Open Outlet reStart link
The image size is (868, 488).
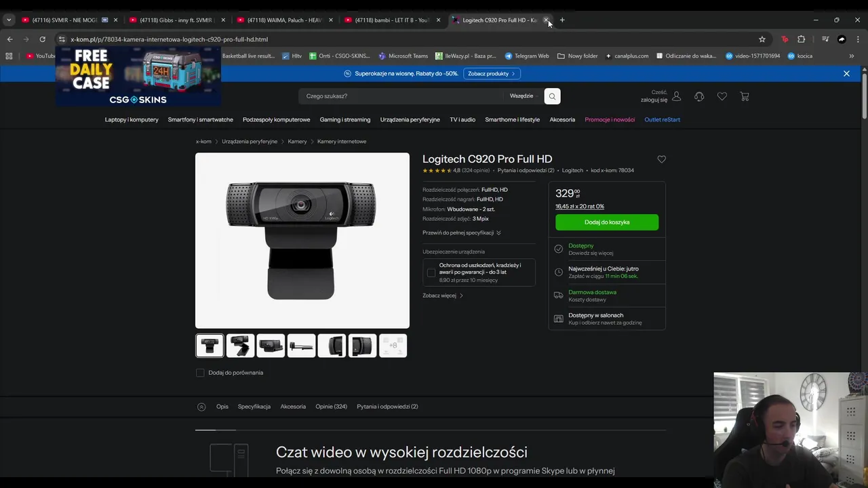pyautogui.click(x=663, y=120)
